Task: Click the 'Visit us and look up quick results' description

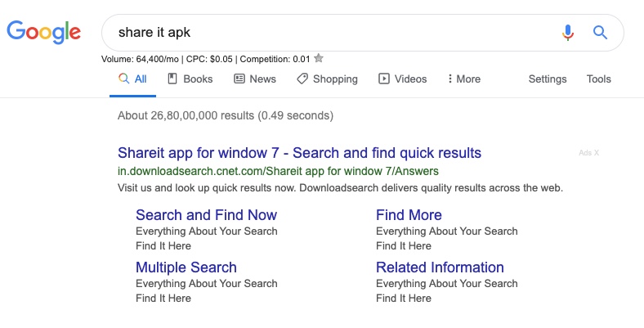Action: 340,188
